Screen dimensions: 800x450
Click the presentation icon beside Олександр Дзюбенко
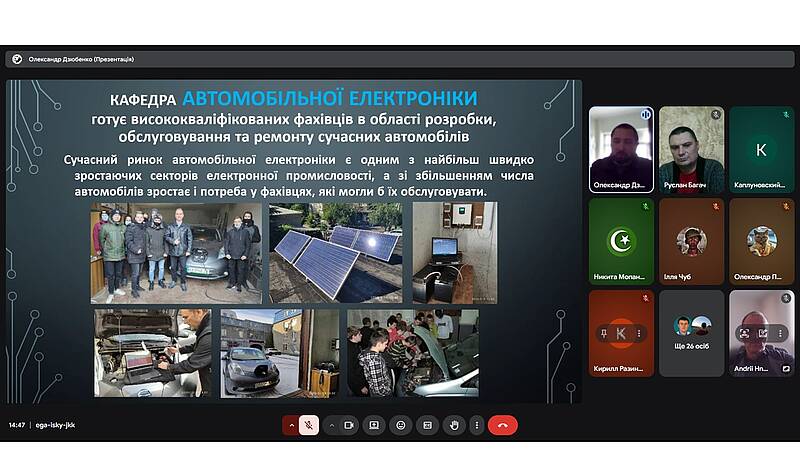17,59
